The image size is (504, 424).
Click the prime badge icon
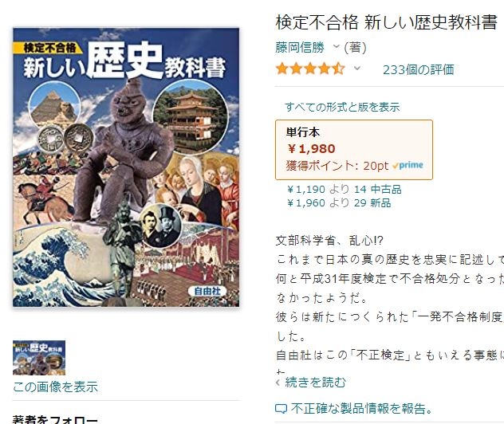click(408, 165)
